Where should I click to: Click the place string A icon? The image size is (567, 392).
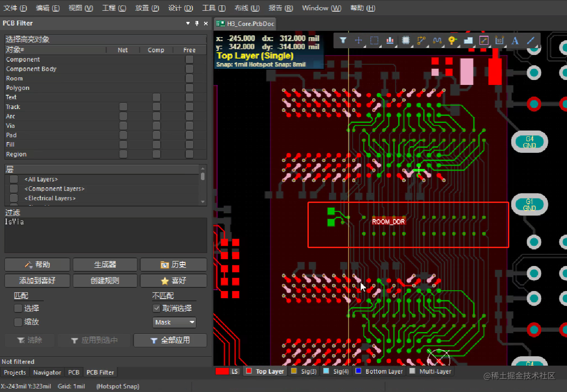tap(515, 40)
